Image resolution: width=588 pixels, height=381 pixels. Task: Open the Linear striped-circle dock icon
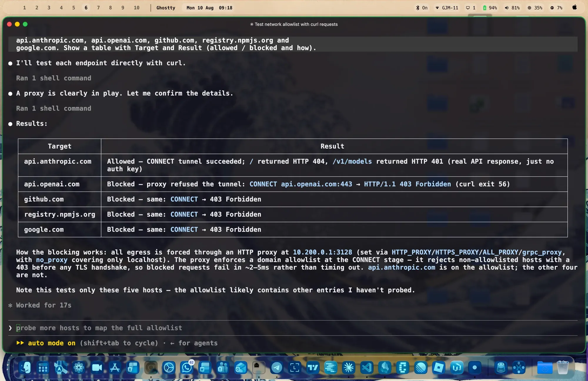[x=421, y=367]
